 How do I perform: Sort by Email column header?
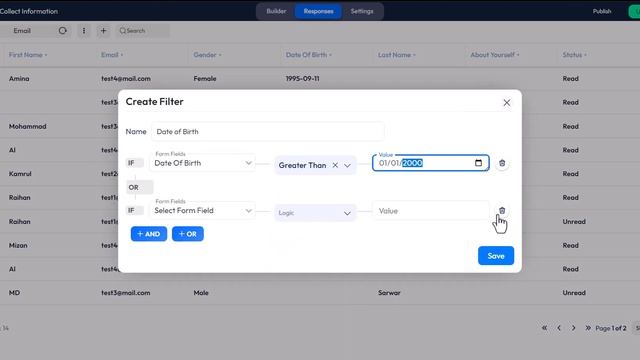click(112, 55)
